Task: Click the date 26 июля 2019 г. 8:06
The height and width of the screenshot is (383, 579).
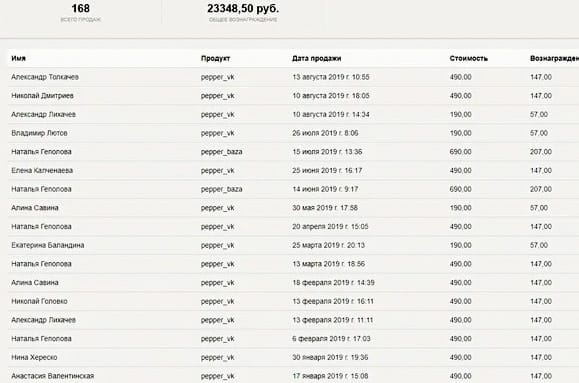Action: (325, 133)
